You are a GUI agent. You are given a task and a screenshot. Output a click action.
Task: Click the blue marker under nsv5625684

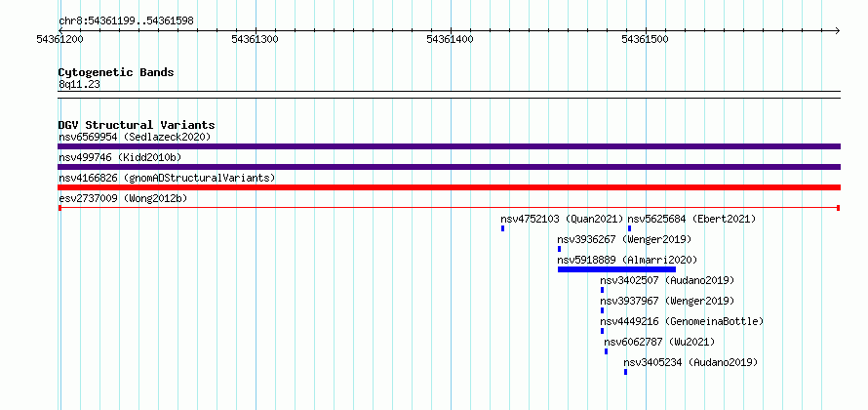pyautogui.click(x=629, y=228)
